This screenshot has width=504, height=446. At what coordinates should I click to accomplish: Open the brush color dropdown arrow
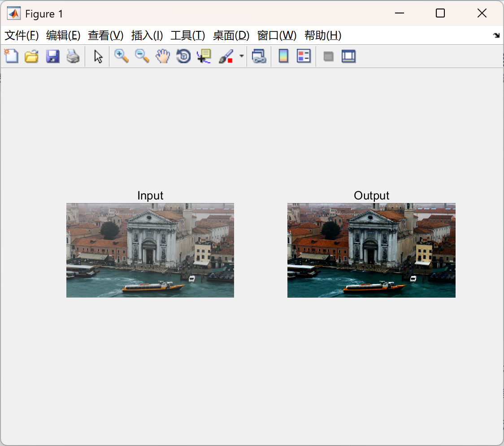(242, 56)
